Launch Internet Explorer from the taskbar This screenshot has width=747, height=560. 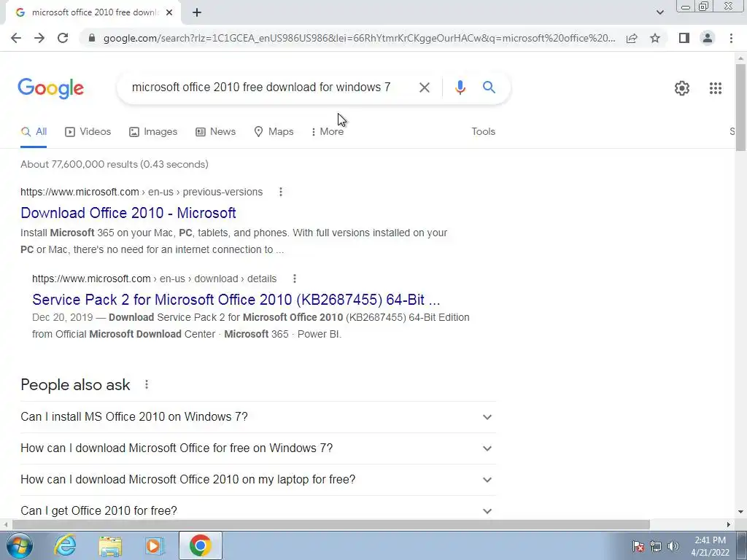coord(65,545)
